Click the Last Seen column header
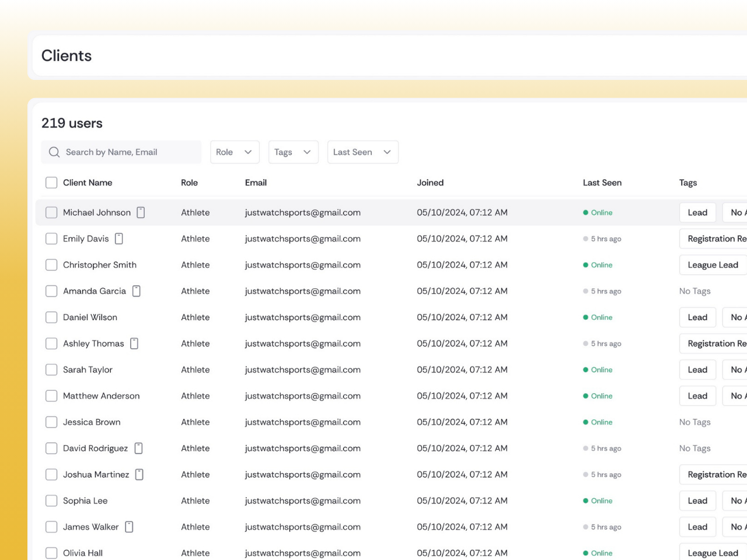Viewport: 747px width, 560px height. (602, 183)
